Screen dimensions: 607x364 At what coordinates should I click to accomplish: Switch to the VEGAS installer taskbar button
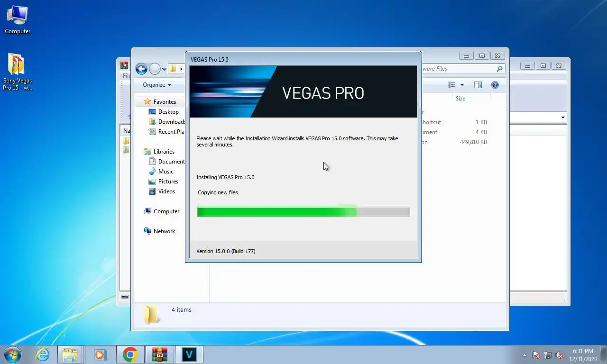tap(189, 355)
